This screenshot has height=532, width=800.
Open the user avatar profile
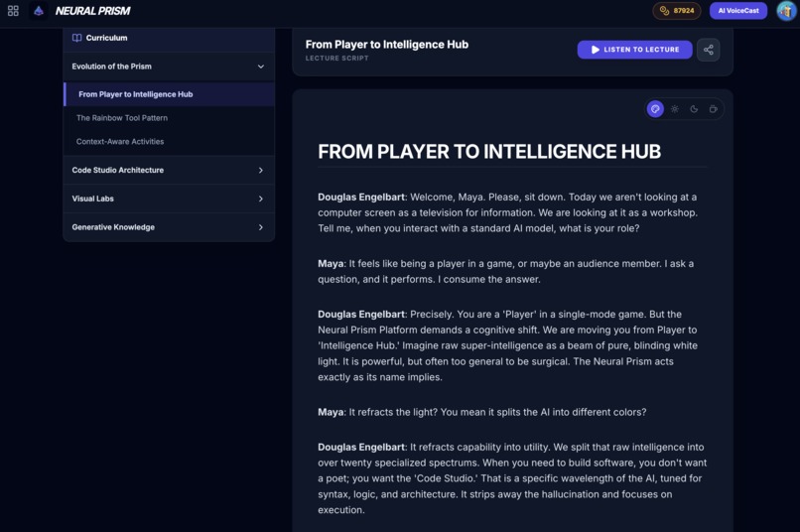[786, 11]
